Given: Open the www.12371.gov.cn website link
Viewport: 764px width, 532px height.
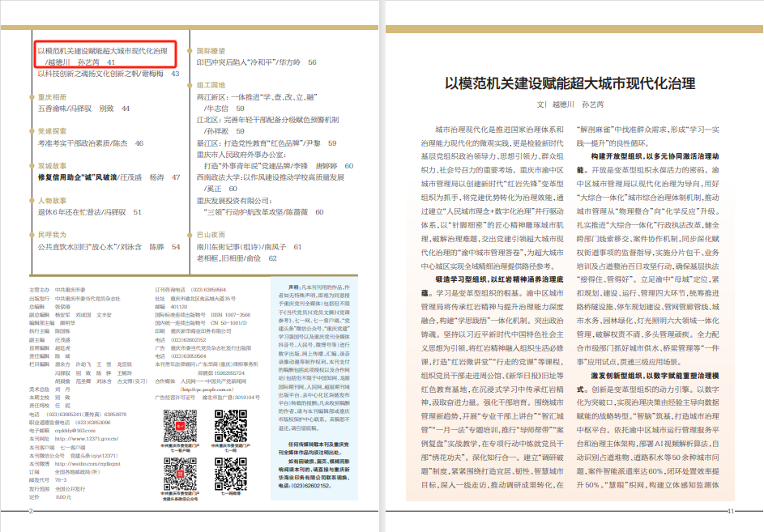Looking at the screenshot, I should tap(85, 438).
